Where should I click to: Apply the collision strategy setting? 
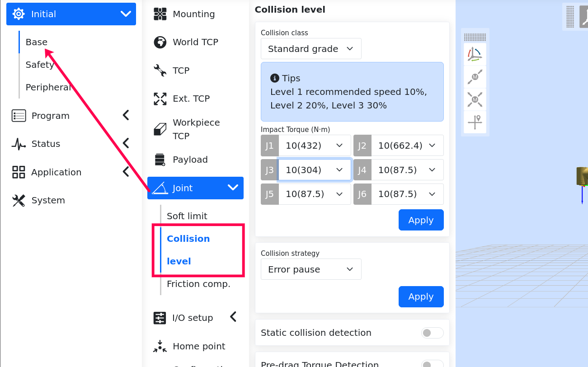[421, 296]
